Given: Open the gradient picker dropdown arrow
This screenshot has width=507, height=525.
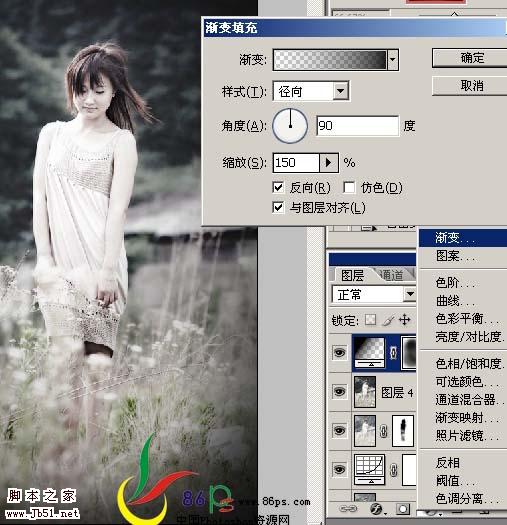Looking at the screenshot, I should tap(393, 60).
